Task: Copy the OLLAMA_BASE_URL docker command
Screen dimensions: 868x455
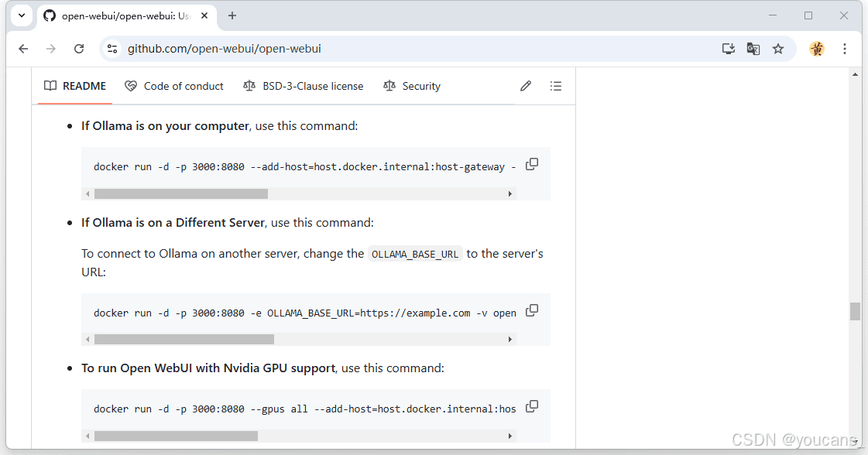Action: [x=531, y=310]
